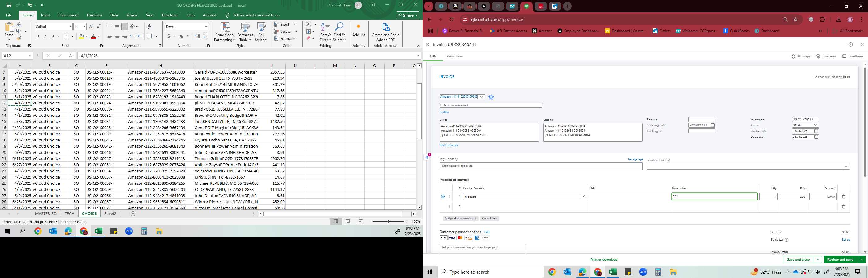Image resolution: width=868 pixels, height=278 pixels.
Task: Open the customer dropdown arrow on the invoice
Action: point(482,97)
